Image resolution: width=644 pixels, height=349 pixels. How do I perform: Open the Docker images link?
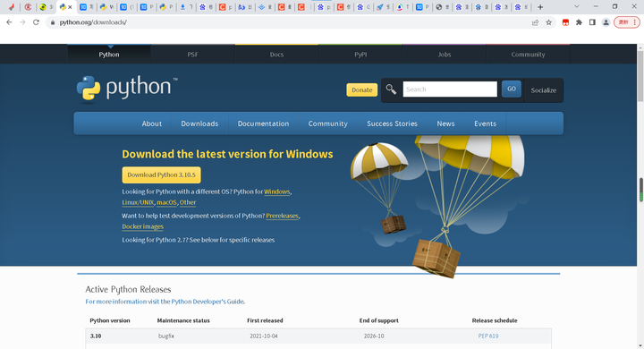142,226
